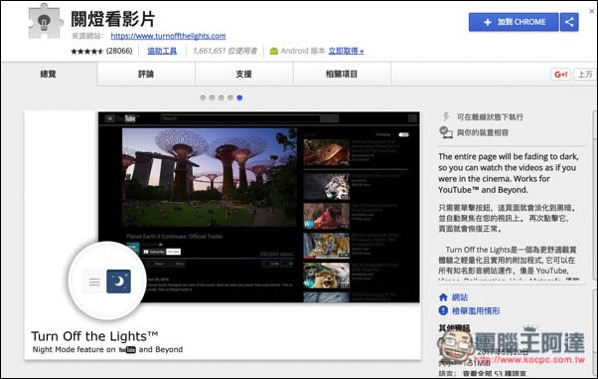The width and height of the screenshot is (598, 379).
Task: Click the 與你的裝置相容 text
Action: tap(483, 133)
